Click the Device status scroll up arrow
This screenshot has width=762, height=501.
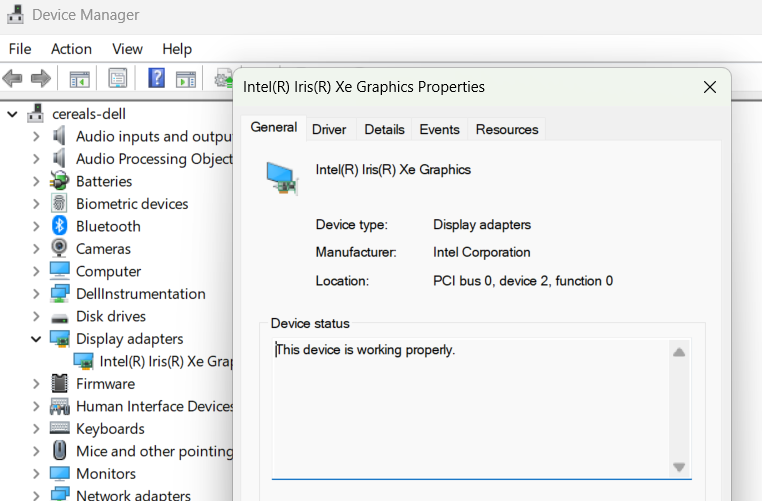coord(679,352)
